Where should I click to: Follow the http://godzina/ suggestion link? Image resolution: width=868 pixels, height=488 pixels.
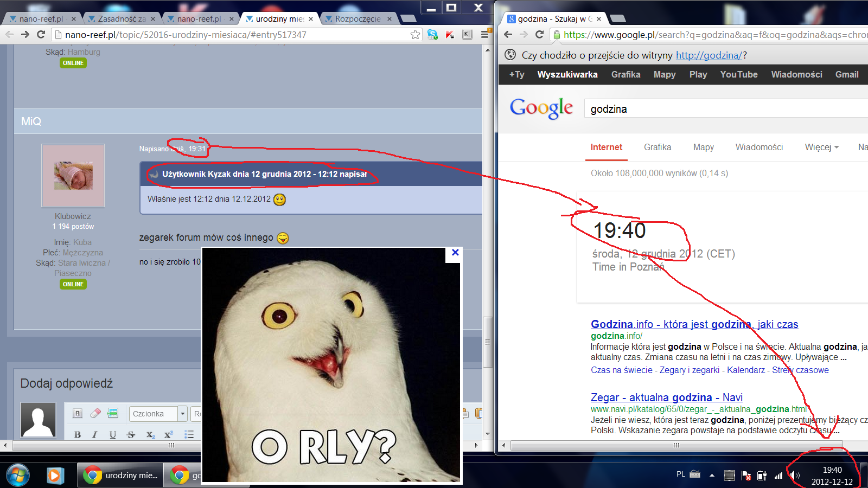(x=709, y=55)
